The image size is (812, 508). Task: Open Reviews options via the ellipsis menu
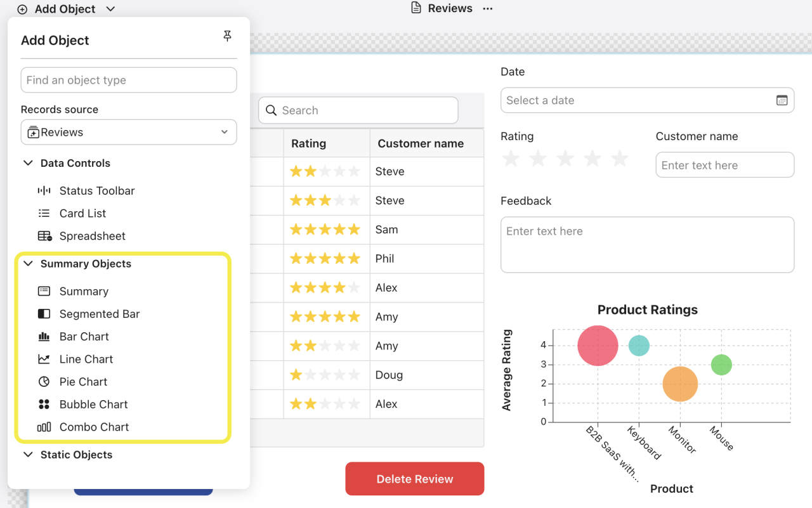[487, 8]
